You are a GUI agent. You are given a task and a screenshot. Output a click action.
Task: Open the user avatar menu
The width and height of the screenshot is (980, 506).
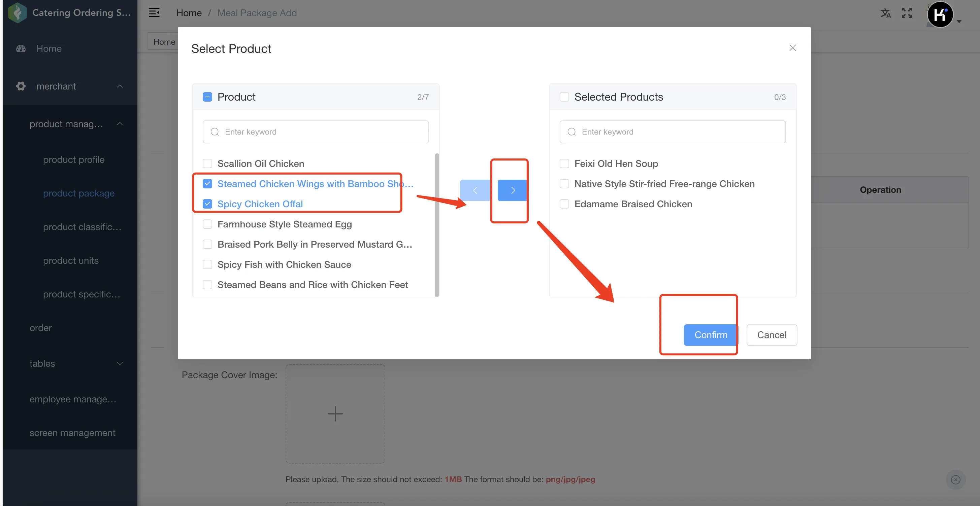pyautogui.click(x=940, y=15)
